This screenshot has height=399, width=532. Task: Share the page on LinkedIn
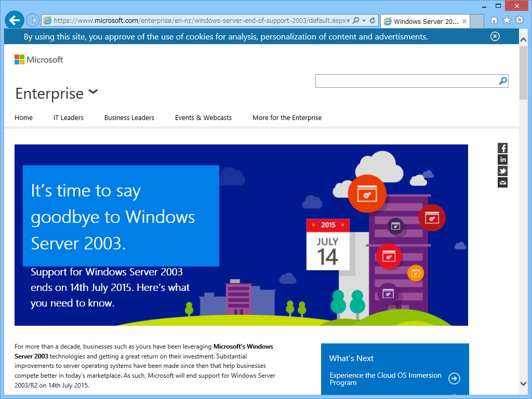pos(502,159)
